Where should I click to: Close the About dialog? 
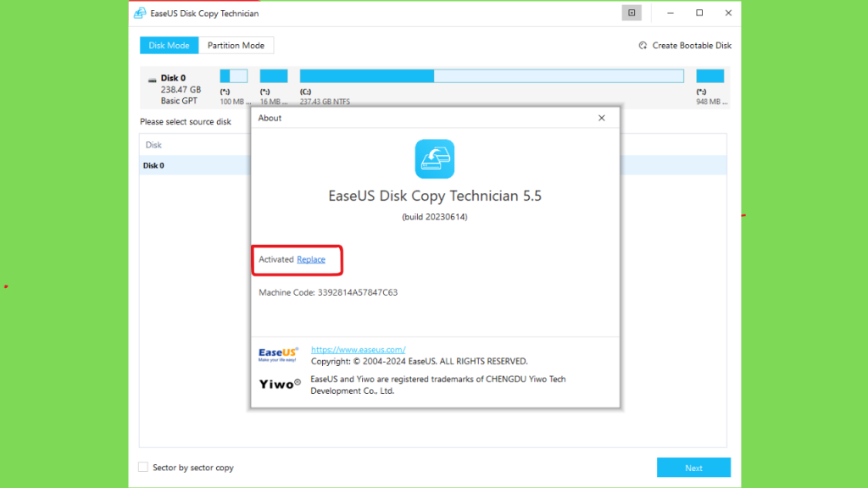pyautogui.click(x=602, y=118)
